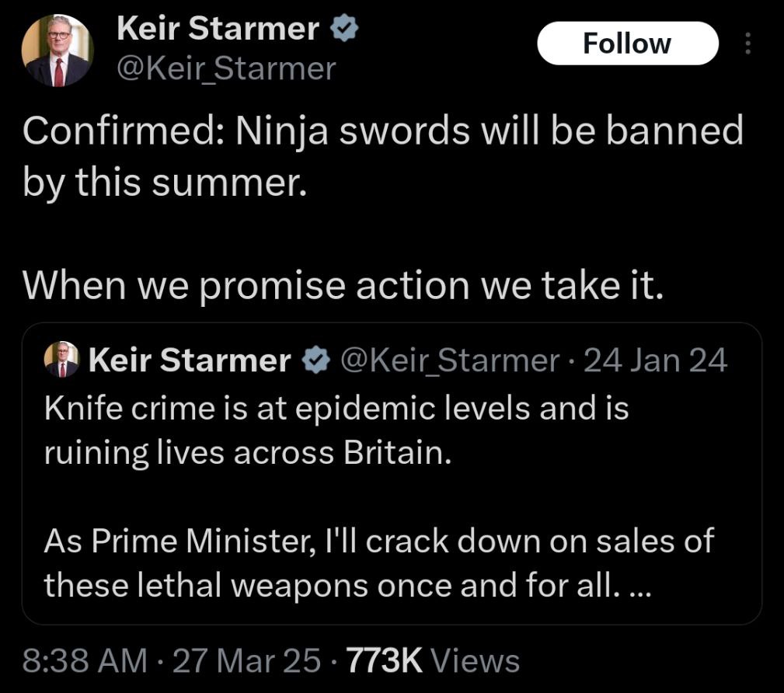Click the 'ruining lives across Britain' line

click(x=248, y=452)
